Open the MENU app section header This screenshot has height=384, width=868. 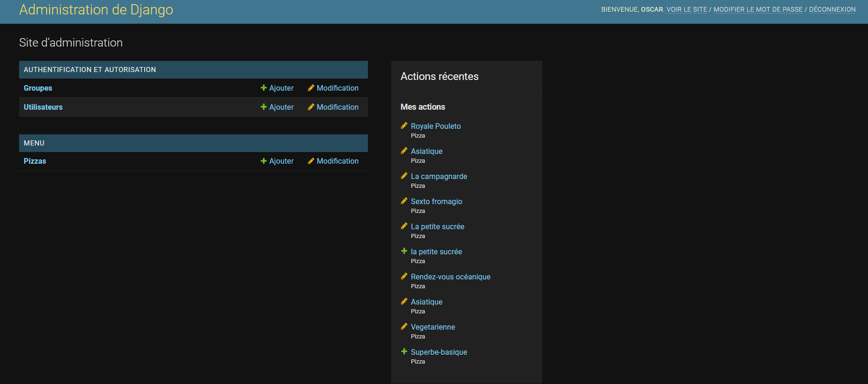pyautogui.click(x=34, y=143)
